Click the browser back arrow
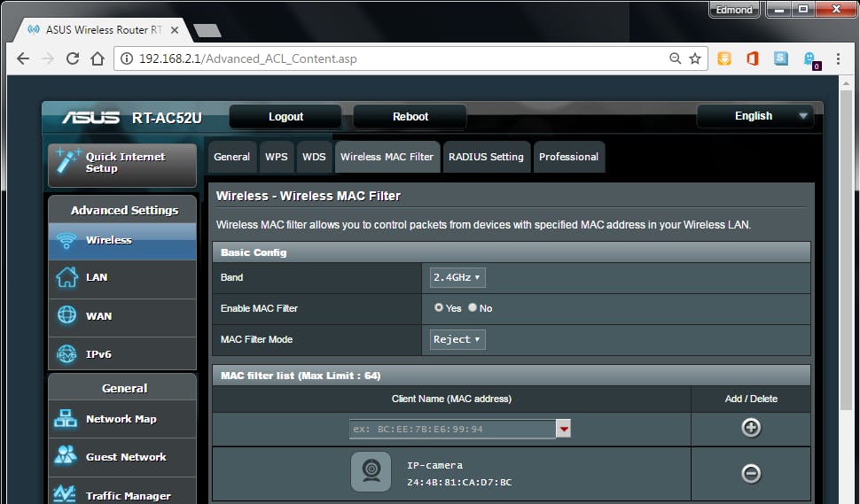The height and width of the screenshot is (504, 860). click(23, 58)
